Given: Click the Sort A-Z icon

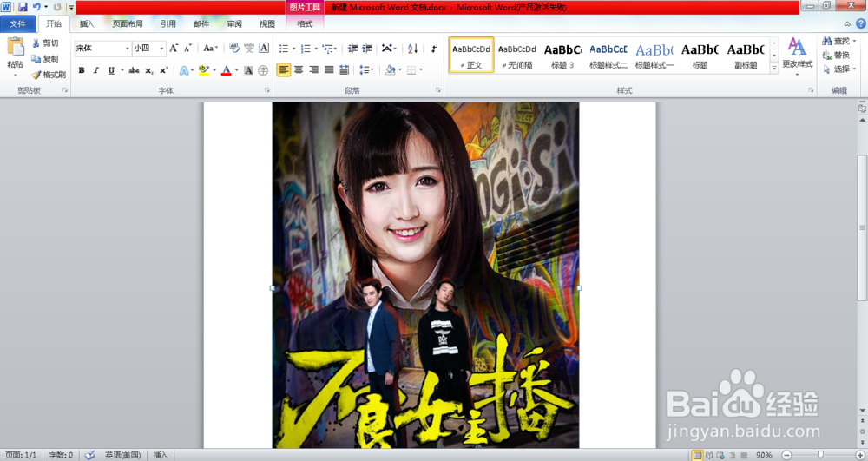Looking at the screenshot, I should coord(412,49).
